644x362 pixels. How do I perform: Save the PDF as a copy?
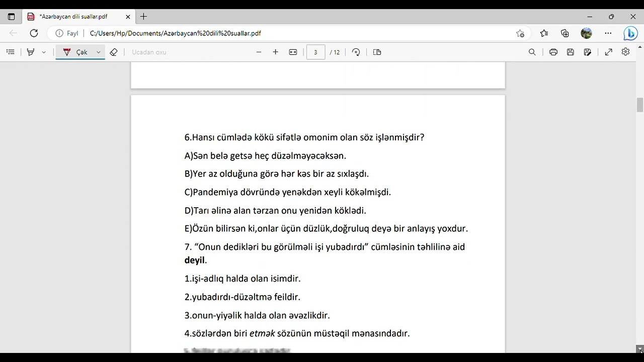[587, 52]
